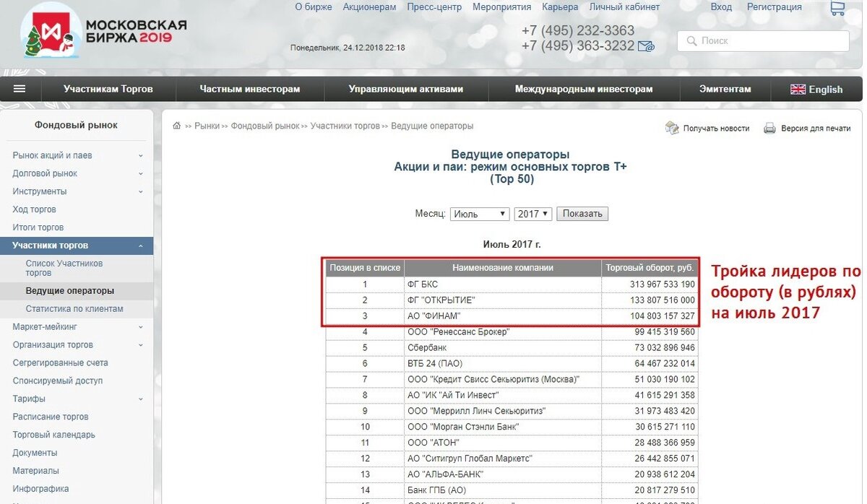Open Материалы sidebar item

pos(35,472)
